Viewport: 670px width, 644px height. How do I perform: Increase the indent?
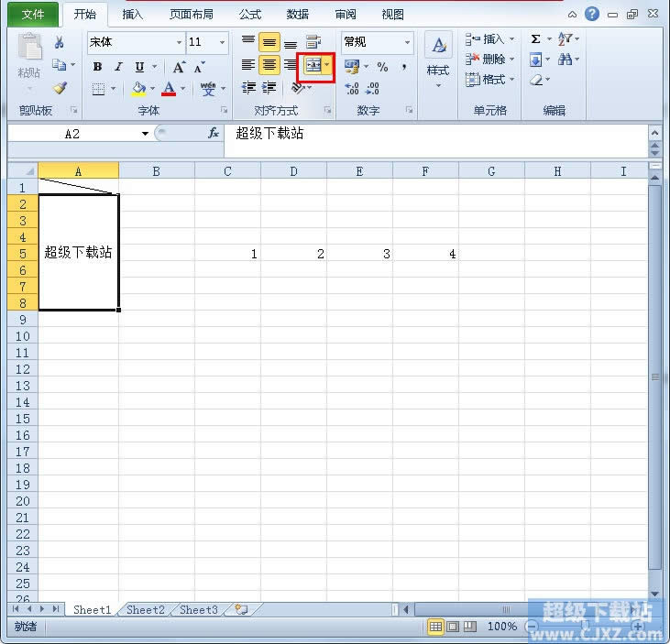pyautogui.click(x=269, y=88)
